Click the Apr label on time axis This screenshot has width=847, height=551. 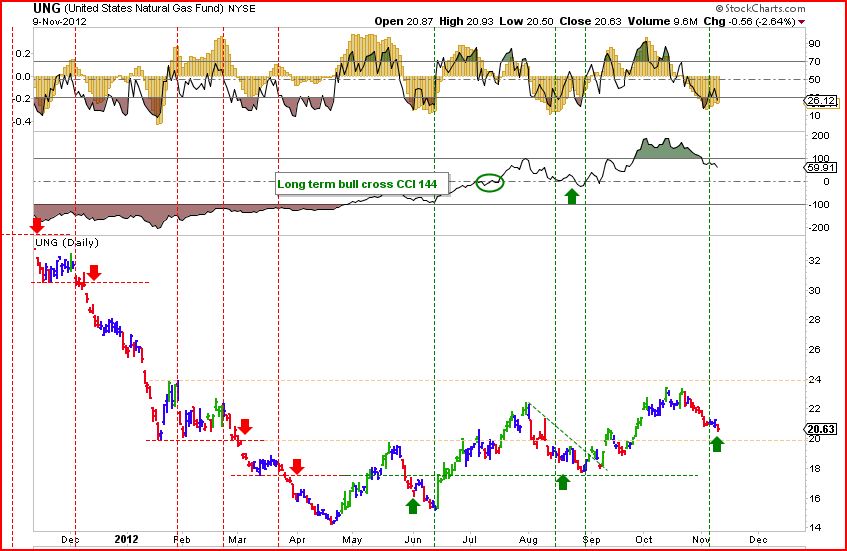297,539
